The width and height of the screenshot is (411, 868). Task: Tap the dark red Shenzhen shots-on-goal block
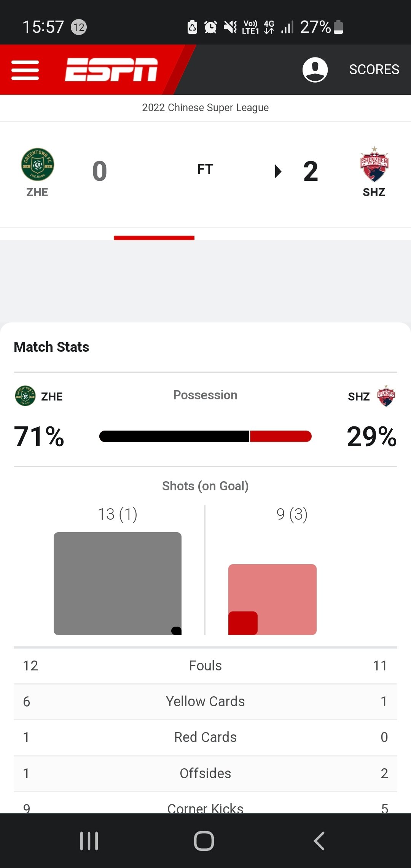coord(243,623)
